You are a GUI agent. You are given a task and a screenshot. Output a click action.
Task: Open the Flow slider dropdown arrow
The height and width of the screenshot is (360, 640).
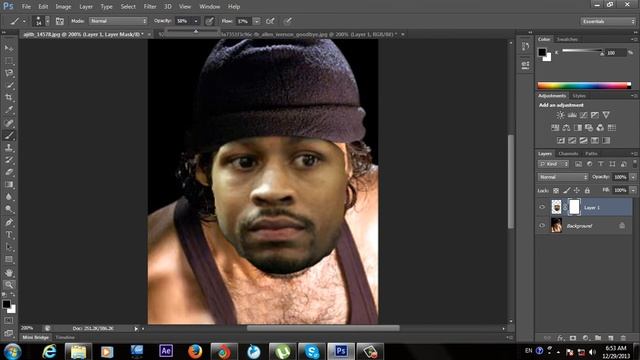click(x=256, y=21)
